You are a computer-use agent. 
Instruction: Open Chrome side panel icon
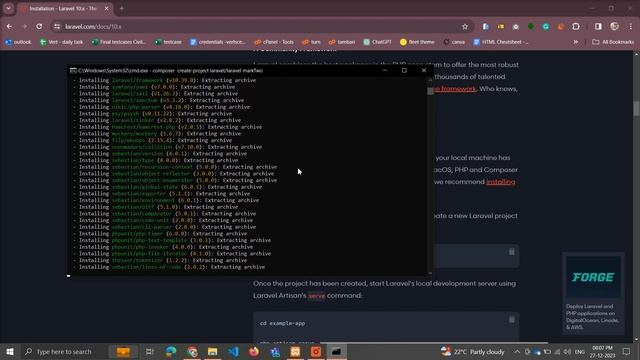click(x=598, y=27)
